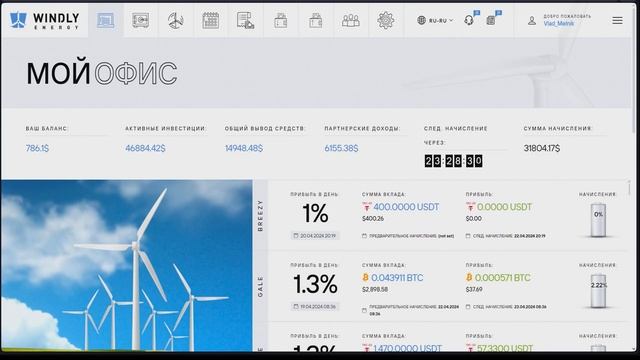The width and height of the screenshot is (640, 360).
Task: Click the investments list scrollbar
Action: (629, 188)
